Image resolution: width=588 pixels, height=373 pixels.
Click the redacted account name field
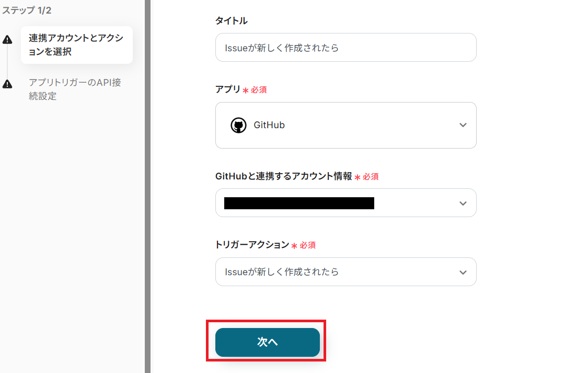coord(299,203)
